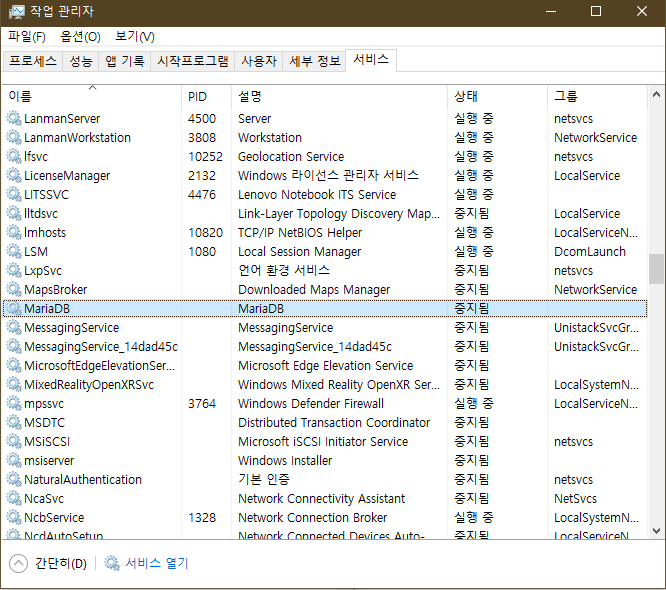This screenshot has width=666, height=590.
Task: Open the 서비스 열기 link
Action: pyautogui.click(x=157, y=563)
